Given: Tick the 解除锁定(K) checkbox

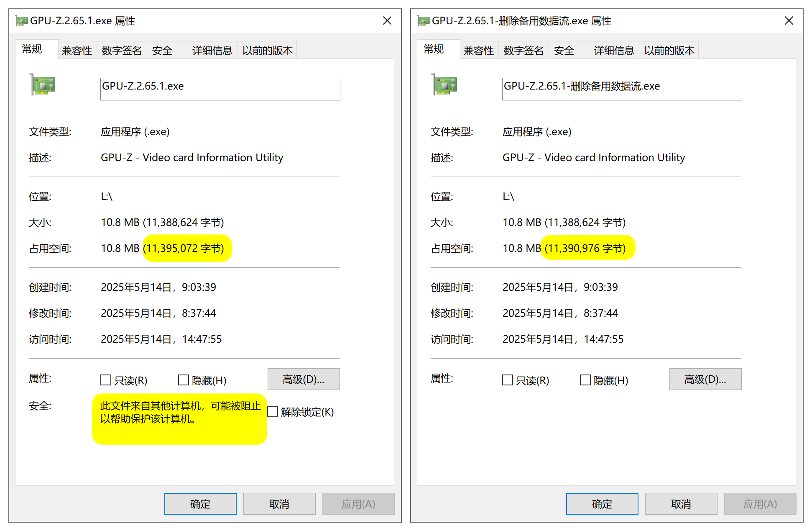Looking at the screenshot, I should (x=273, y=412).
